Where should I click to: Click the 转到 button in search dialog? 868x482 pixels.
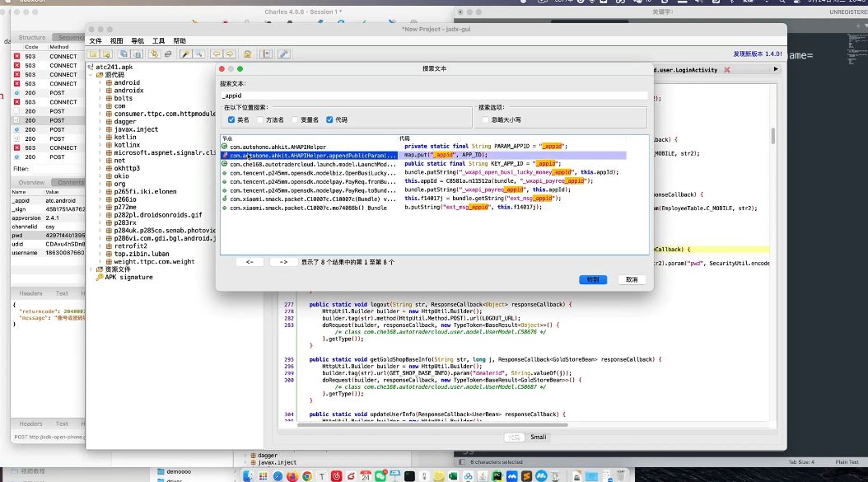[593, 279]
